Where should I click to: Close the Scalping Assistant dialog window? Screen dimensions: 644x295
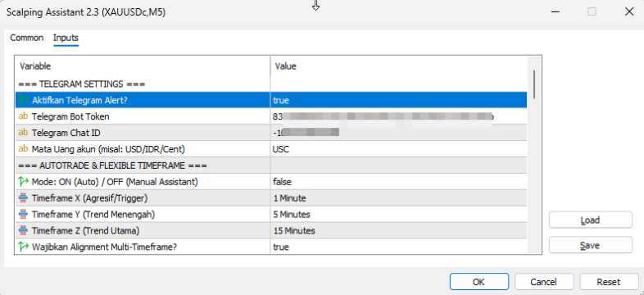(x=628, y=12)
